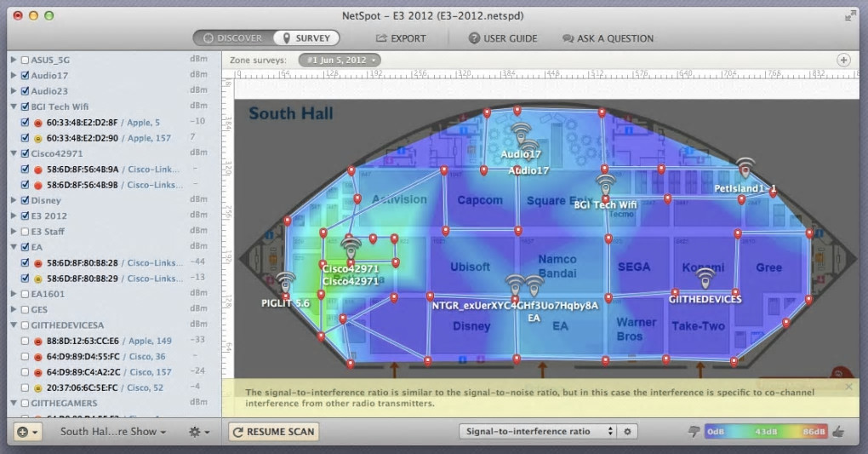Click the yellow status dot of 60:33:48:E2:D2:90
Screen dimensions: 868x454
(38, 139)
